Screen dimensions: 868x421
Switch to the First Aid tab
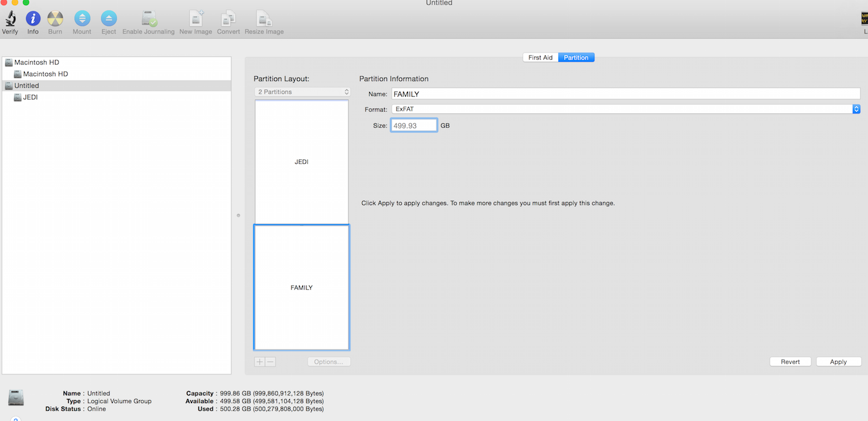click(x=540, y=58)
